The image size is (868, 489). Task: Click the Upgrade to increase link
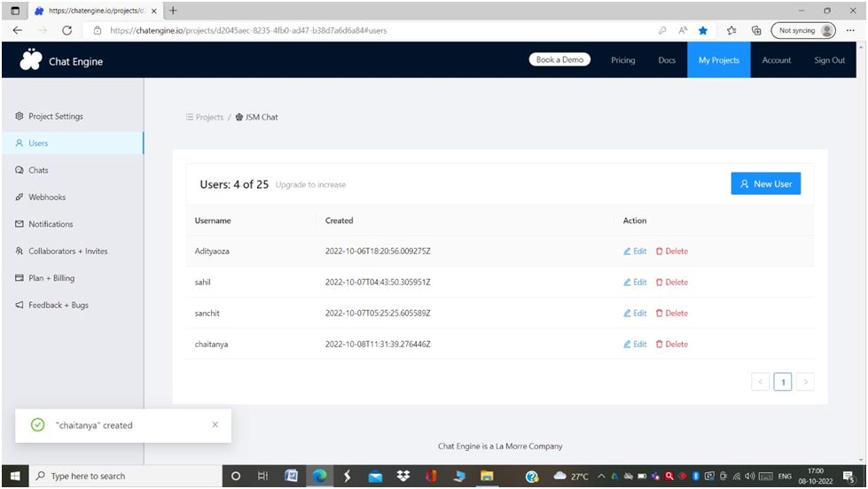pos(310,185)
